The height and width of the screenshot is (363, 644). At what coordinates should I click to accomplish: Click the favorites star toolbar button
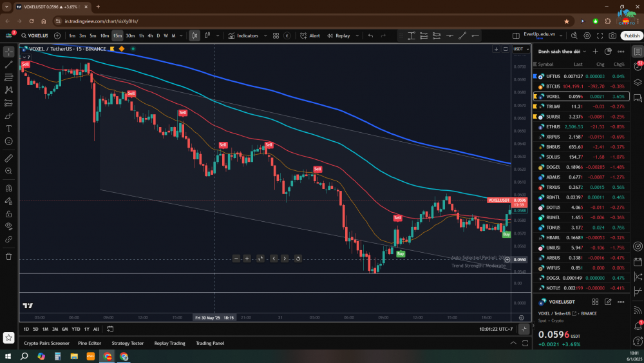[8, 338]
